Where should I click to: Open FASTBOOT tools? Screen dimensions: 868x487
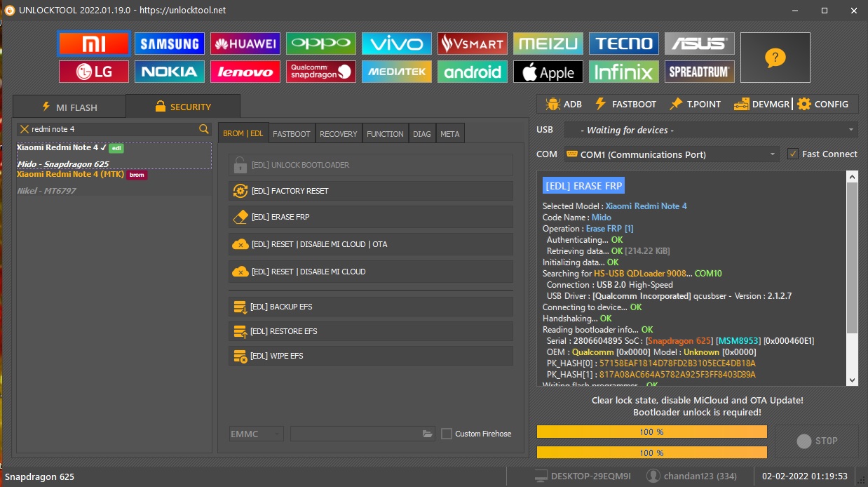[625, 104]
